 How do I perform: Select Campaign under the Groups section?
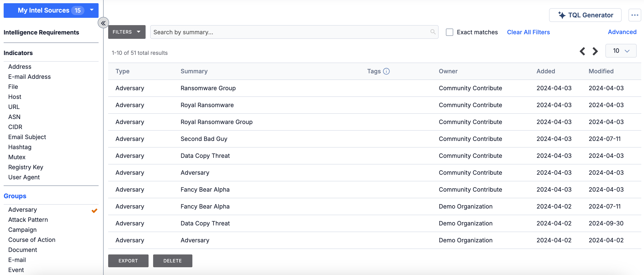click(x=22, y=230)
